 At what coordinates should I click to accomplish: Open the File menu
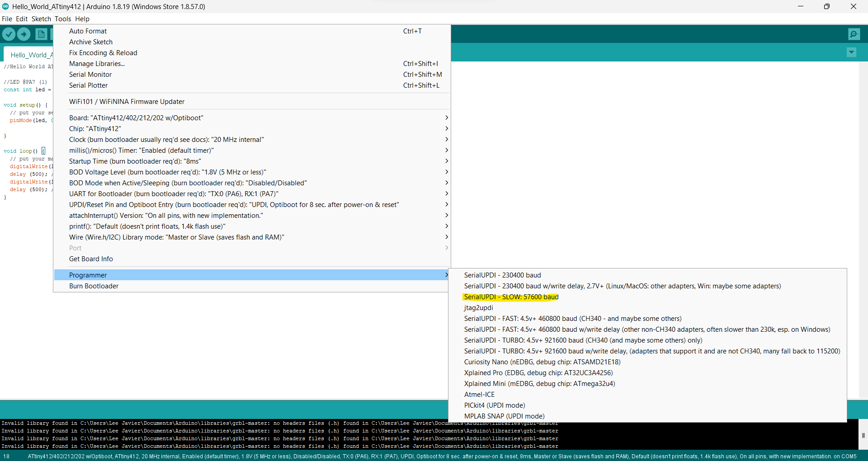point(7,19)
